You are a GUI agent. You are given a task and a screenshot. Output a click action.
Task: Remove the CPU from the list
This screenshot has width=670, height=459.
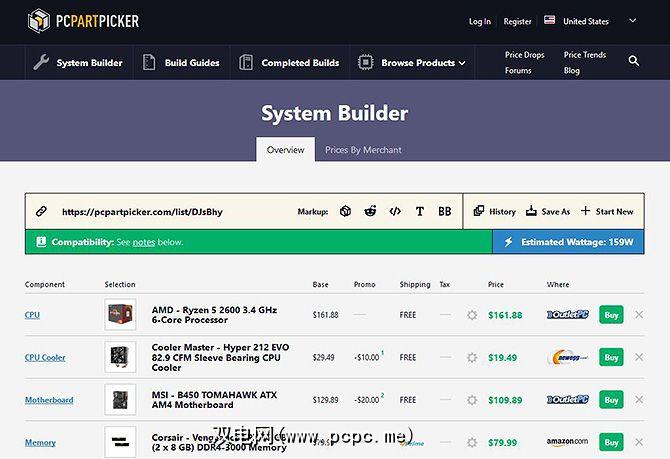point(639,315)
